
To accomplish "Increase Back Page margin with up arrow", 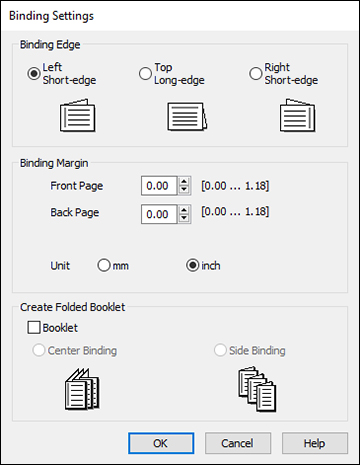I will [184, 210].
